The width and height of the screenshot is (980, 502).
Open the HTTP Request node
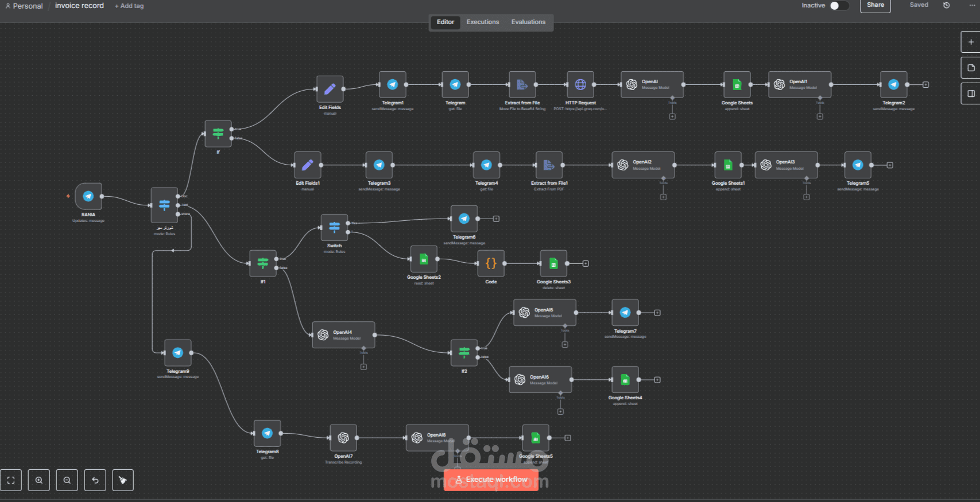tap(580, 84)
